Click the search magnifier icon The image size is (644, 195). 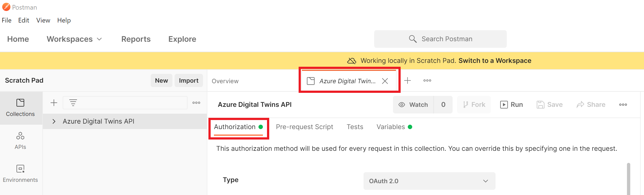point(412,39)
